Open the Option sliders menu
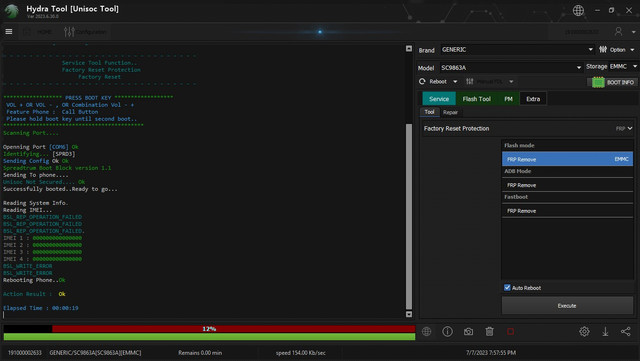Image resolution: width=640 pixels, height=361 pixels. click(617, 49)
